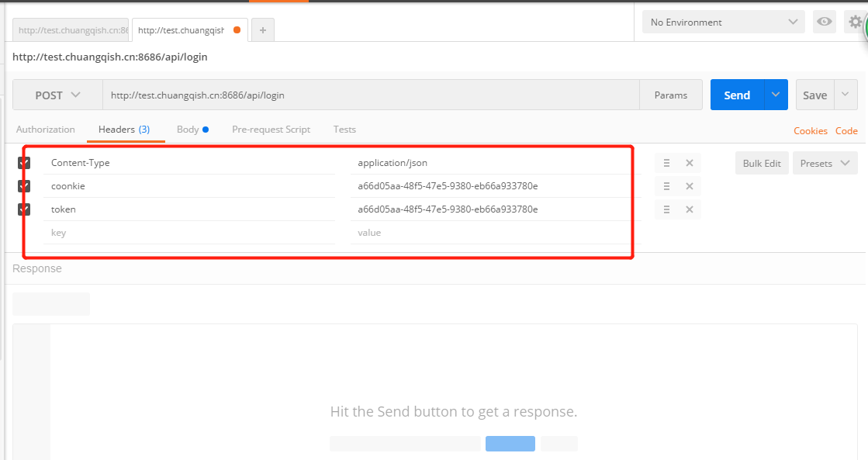Click the Content-Type key field

click(x=189, y=163)
